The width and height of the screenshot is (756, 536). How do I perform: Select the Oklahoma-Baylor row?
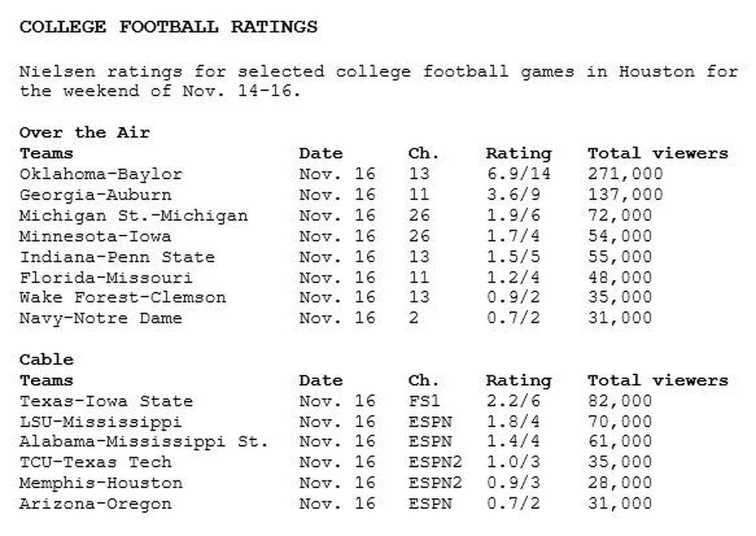pyautogui.click(x=373, y=174)
